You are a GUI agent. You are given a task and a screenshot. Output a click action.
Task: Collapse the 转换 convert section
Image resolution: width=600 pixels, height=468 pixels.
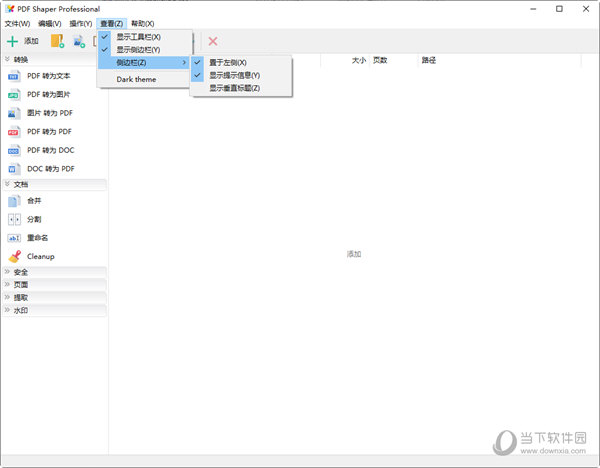54,59
